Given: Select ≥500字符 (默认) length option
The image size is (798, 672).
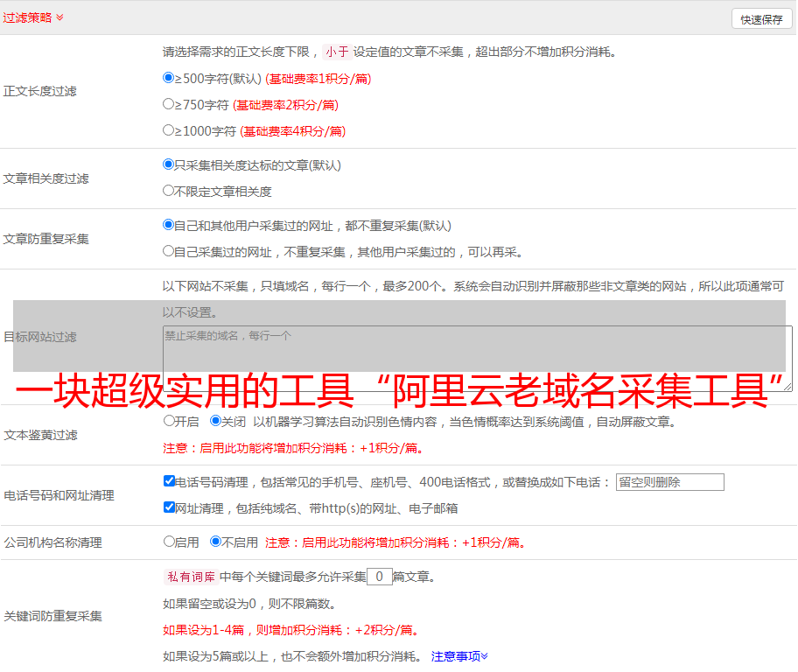Looking at the screenshot, I should click(168, 78).
